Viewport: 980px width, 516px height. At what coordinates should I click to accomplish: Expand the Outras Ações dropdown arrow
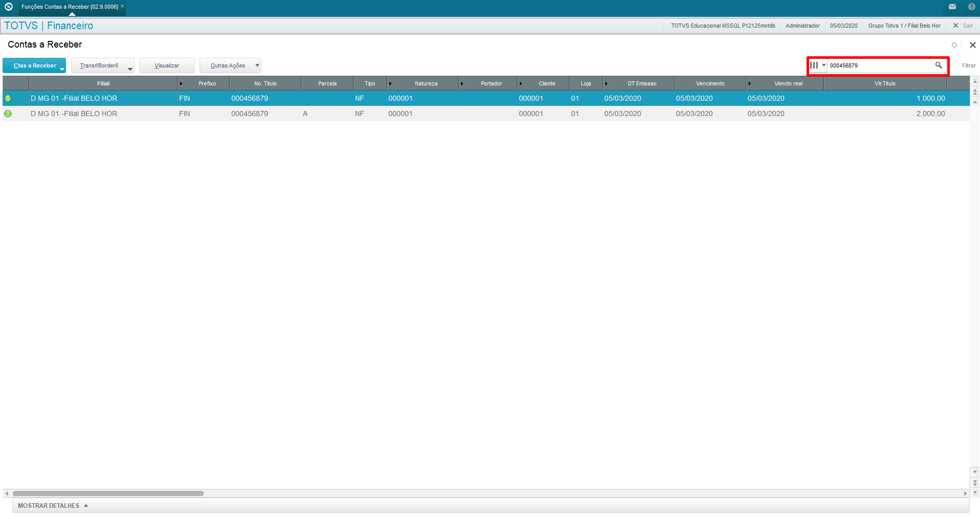pyautogui.click(x=257, y=65)
